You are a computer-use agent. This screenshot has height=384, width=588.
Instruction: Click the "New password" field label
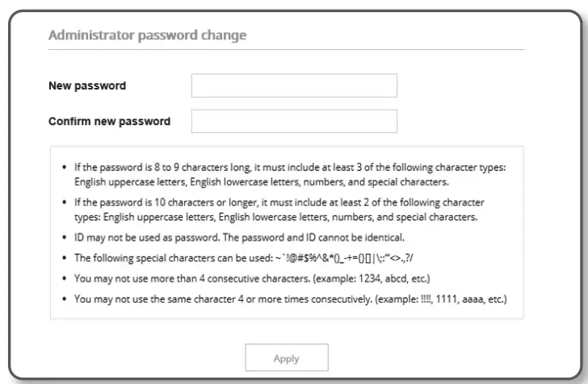87,86
